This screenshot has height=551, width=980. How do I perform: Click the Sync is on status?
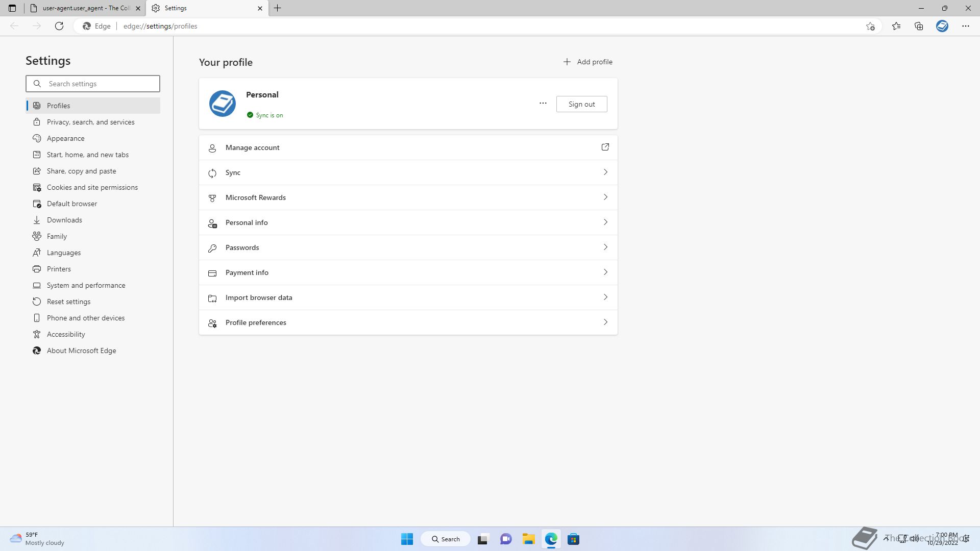(x=265, y=115)
